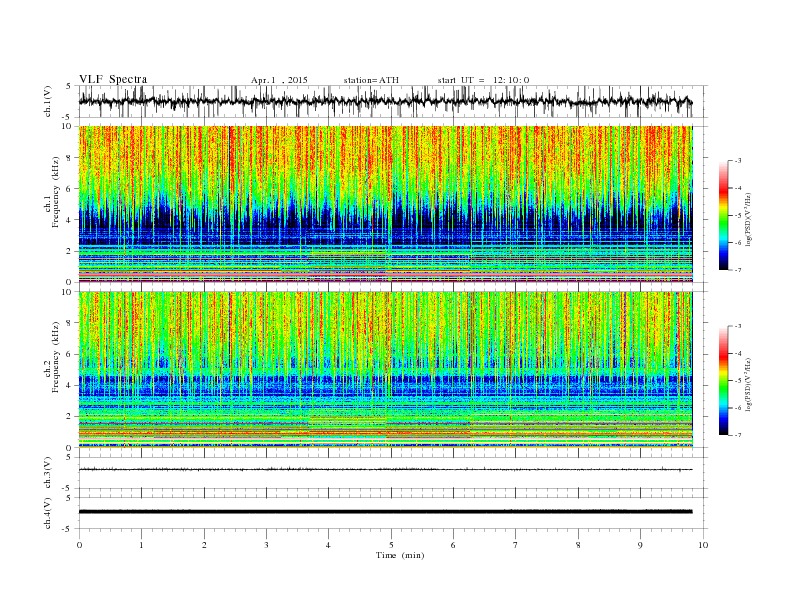Image resolution: width=792 pixels, height=612 pixels.
Task: Click the ch.3 flat waveform trace
Action: pos(386,470)
